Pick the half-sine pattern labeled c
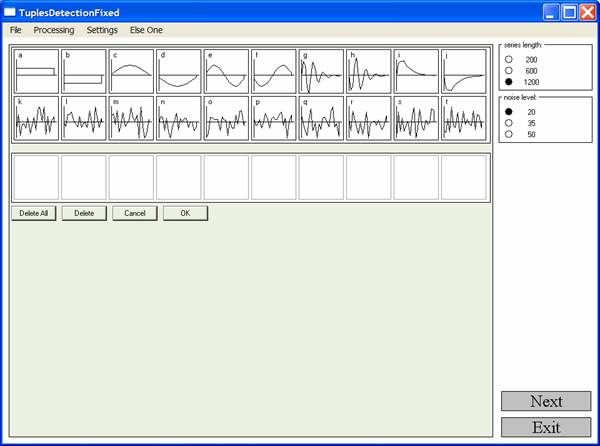Image resolution: width=600 pixels, height=446 pixels. 131,71
